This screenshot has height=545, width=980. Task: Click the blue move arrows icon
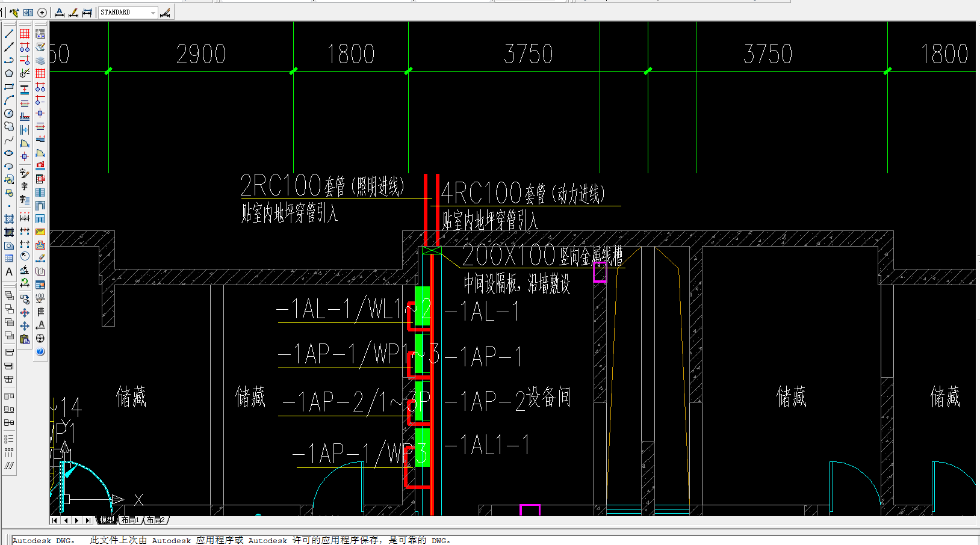[x=25, y=326]
